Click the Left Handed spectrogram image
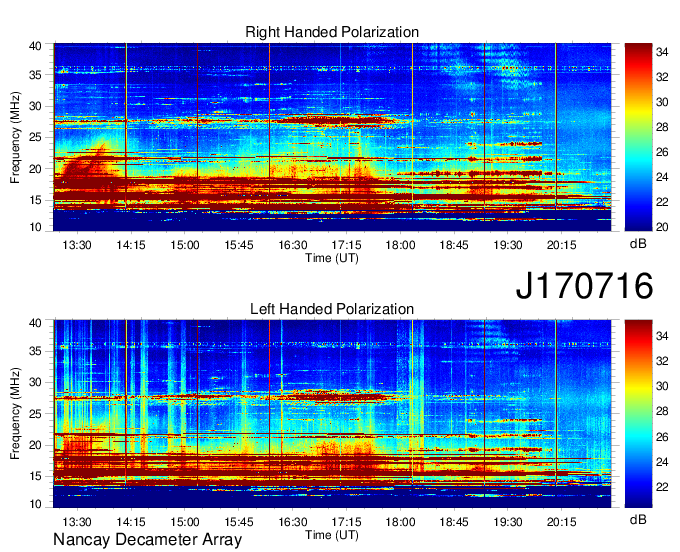 click(x=332, y=414)
